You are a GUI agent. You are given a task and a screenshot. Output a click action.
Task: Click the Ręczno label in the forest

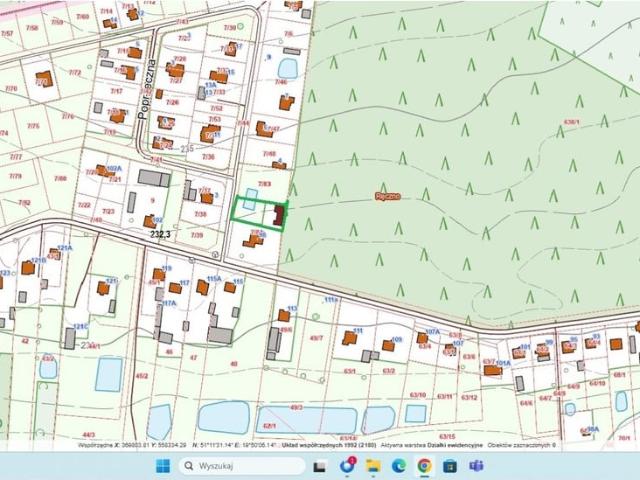[x=387, y=196]
